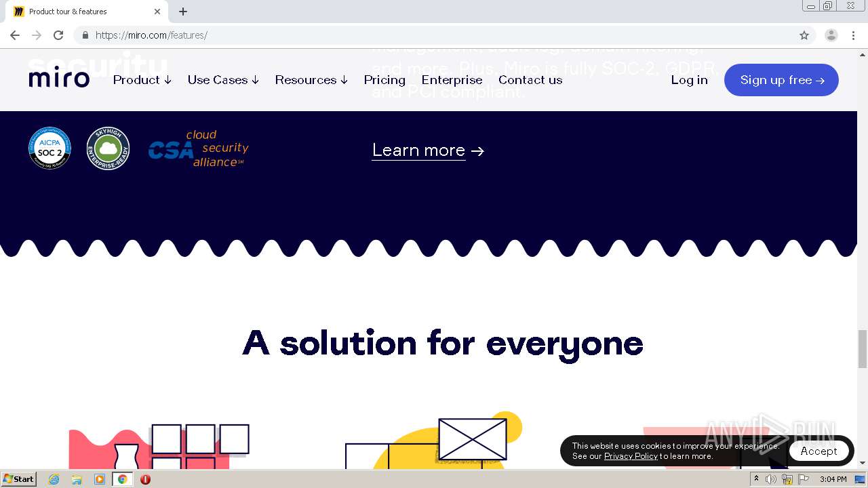Image resolution: width=868 pixels, height=488 pixels.
Task: Click the Chrome taskbar icon
Action: pyautogui.click(x=122, y=479)
